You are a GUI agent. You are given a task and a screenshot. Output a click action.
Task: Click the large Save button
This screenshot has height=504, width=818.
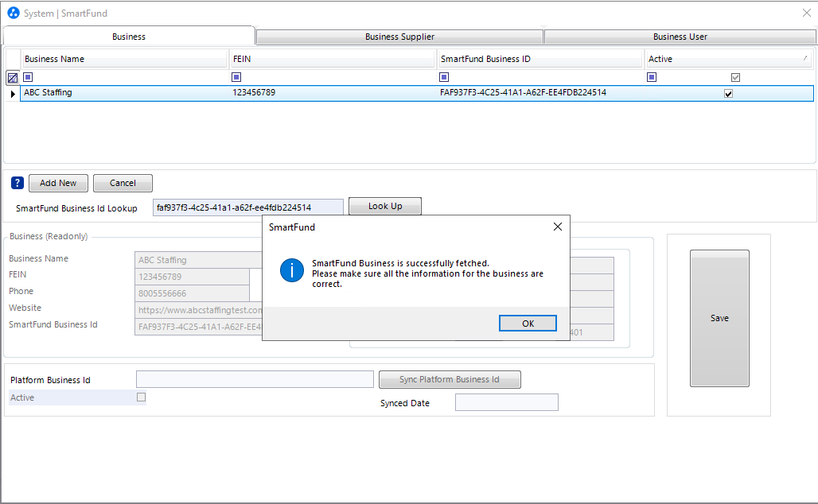coord(719,318)
